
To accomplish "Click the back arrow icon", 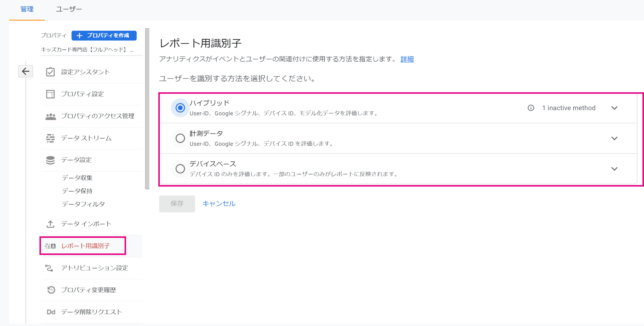I will click(x=25, y=71).
